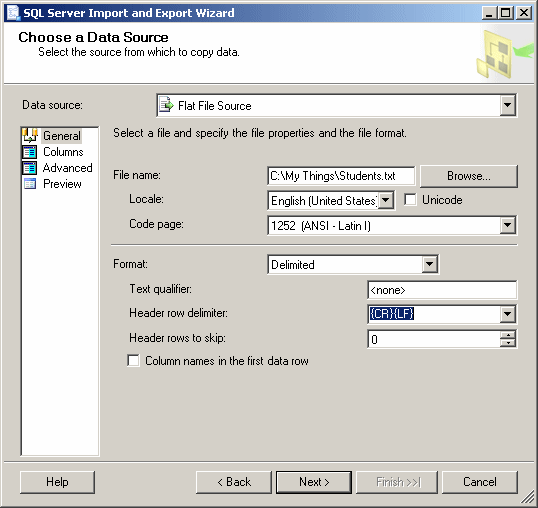Decrease Header rows to skip with down arrow
The image size is (538, 508).
point(507,343)
